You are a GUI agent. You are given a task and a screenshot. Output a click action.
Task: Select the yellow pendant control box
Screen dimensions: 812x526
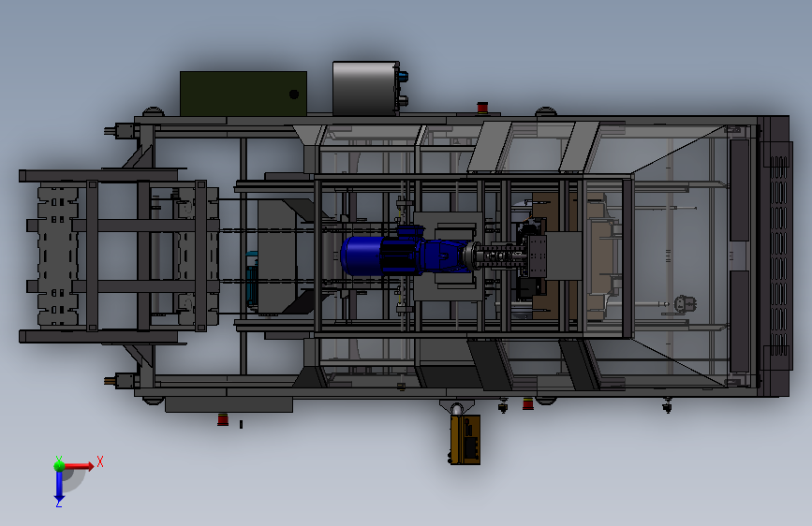pyautogui.click(x=464, y=439)
